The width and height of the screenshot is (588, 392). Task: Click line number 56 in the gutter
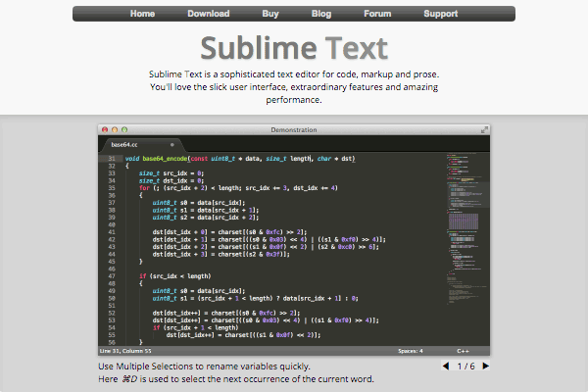(x=112, y=342)
